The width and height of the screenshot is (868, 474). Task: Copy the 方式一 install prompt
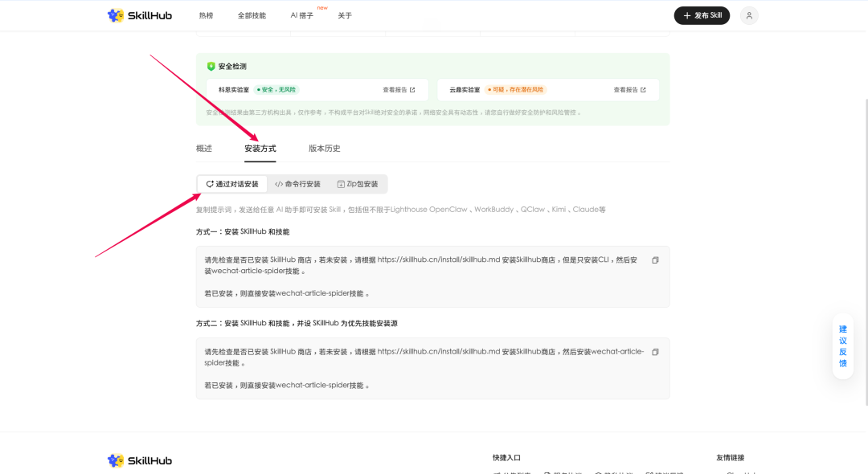[655, 260]
